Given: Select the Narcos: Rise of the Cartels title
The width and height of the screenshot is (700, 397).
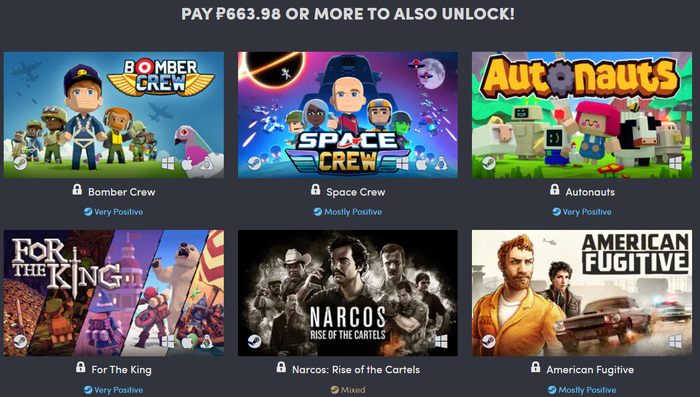Looking at the screenshot, I should [356, 370].
